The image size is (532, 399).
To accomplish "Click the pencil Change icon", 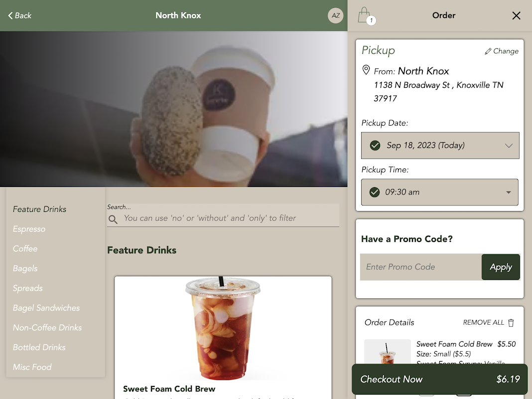I will 488,51.
